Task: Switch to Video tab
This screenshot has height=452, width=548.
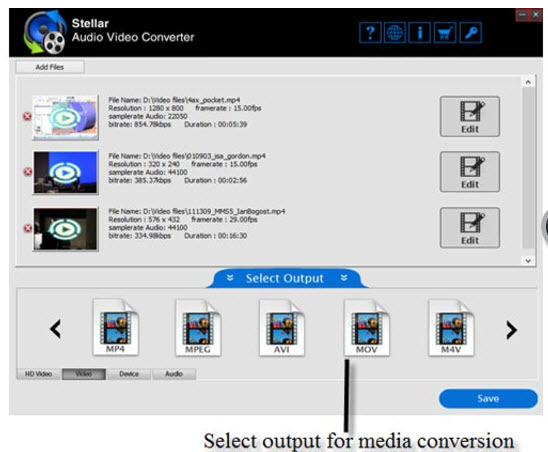Action: (x=84, y=374)
